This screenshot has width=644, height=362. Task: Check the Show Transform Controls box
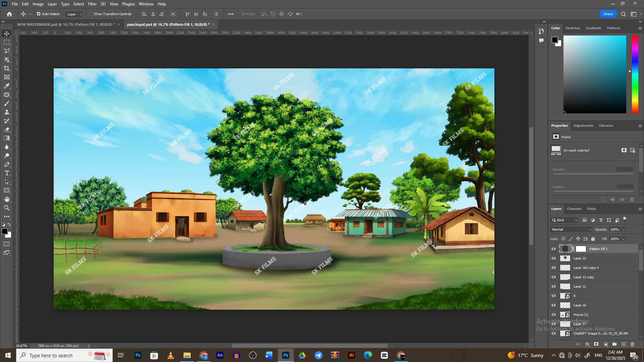(x=91, y=14)
